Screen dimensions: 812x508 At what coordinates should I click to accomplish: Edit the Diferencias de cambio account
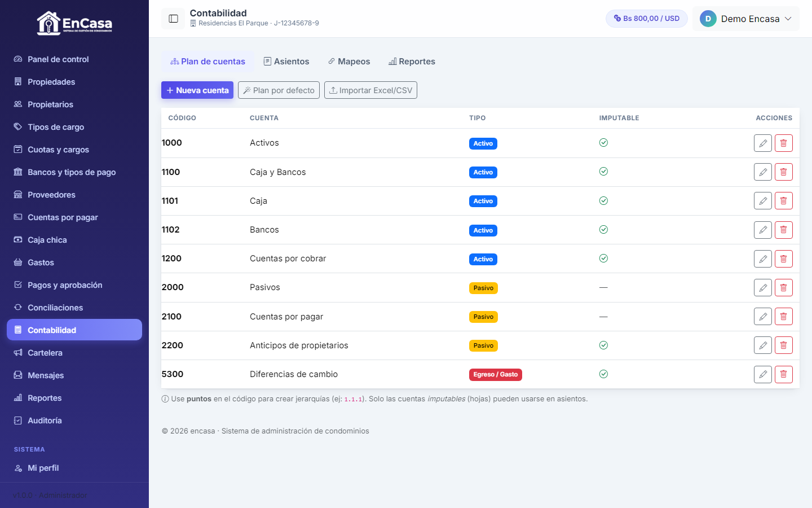[763, 374]
